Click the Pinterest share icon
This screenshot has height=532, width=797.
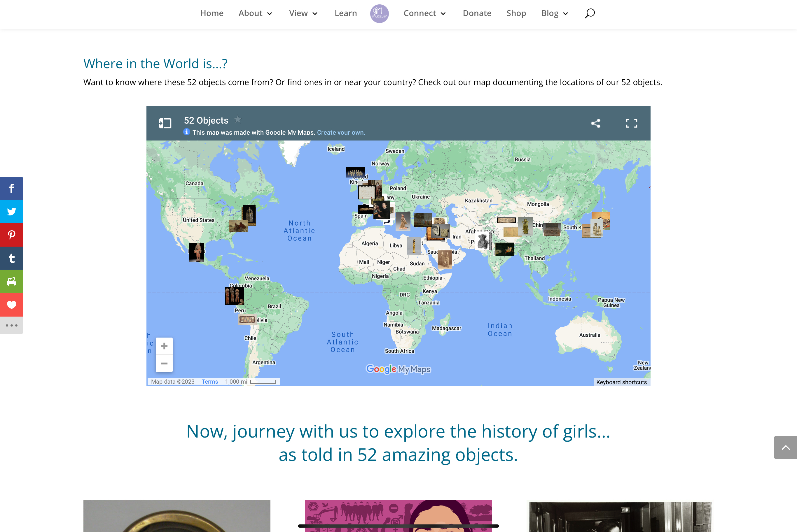click(x=12, y=235)
